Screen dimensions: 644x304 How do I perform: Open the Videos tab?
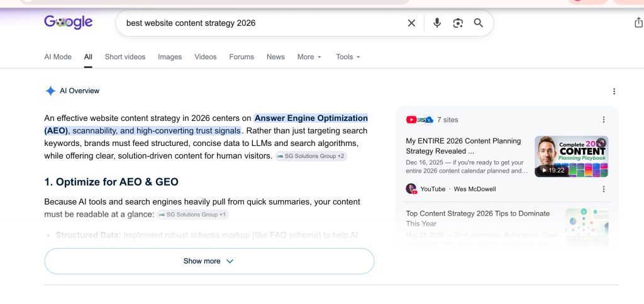pyautogui.click(x=206, y=57)
